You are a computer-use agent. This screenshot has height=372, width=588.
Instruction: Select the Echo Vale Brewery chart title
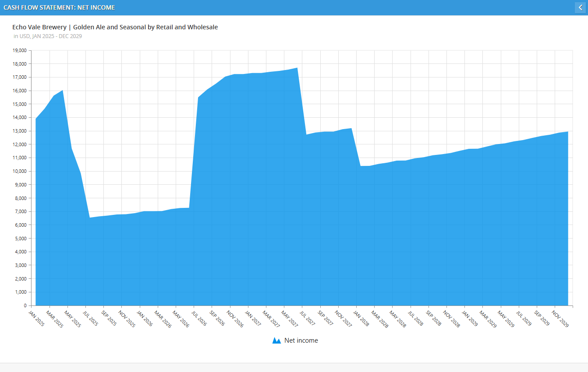(115, 27)
